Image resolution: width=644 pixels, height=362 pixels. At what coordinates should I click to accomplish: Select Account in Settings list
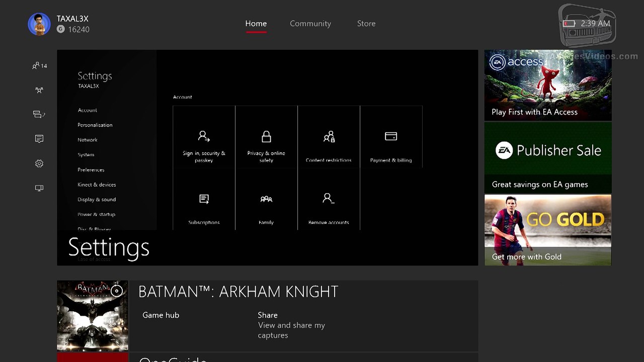(88, 110)
